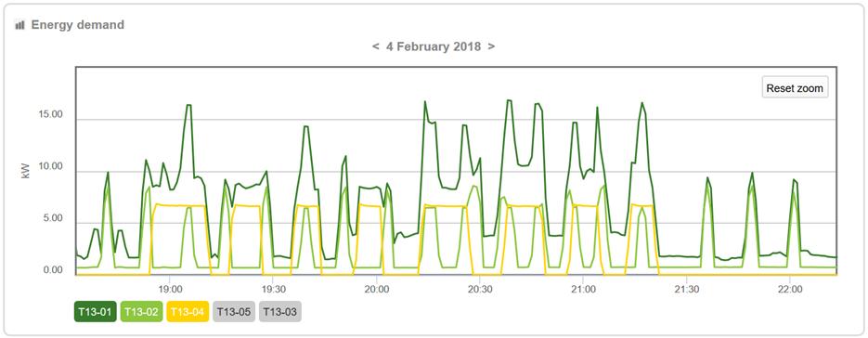Enable the T13-05 series
Viewport: 868px width, 338px height.
tap(233, 312)
